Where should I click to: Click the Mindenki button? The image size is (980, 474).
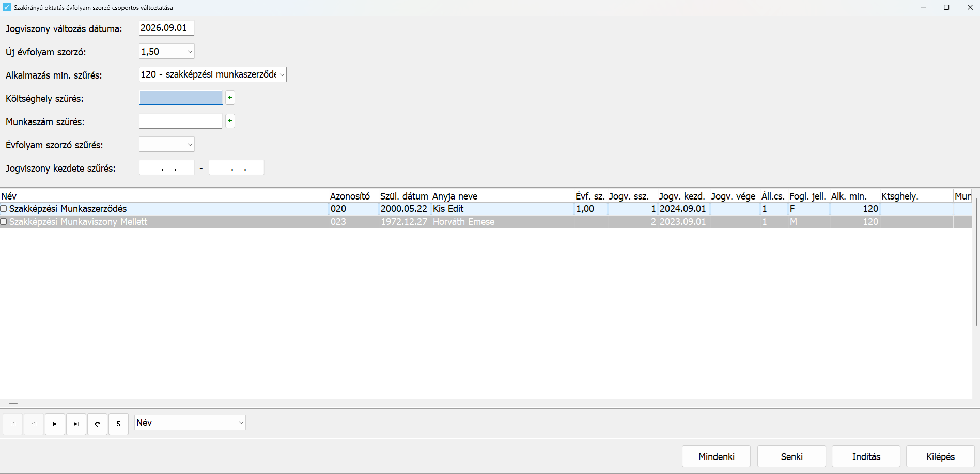[716, 456]
